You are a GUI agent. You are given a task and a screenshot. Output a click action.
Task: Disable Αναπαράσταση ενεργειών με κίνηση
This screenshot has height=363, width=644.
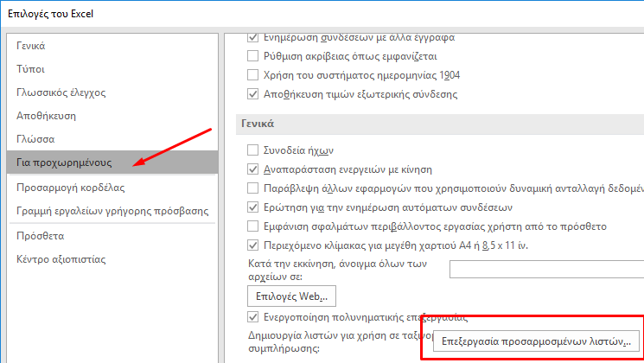(253, 169)
